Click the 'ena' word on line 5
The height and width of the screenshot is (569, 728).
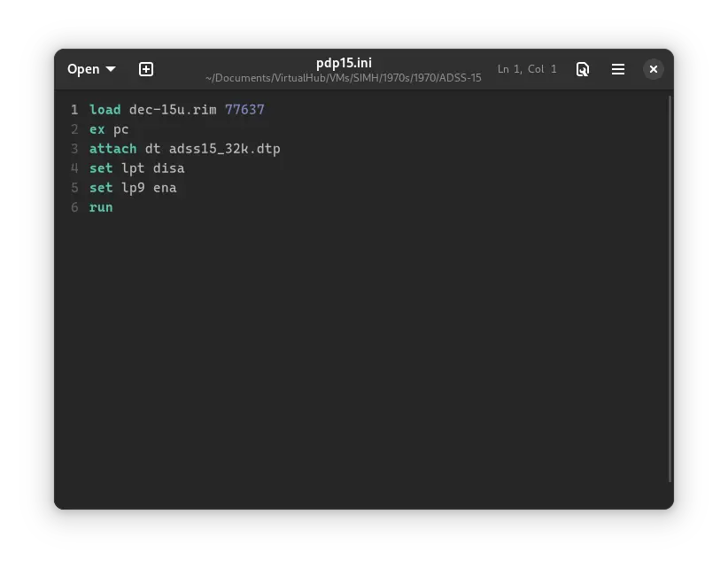165,188
